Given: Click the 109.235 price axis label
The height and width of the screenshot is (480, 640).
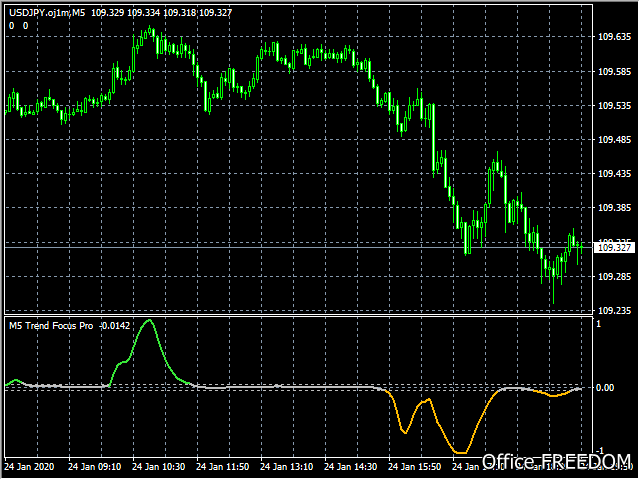Looking at the screenshot, I should [614, 311].
